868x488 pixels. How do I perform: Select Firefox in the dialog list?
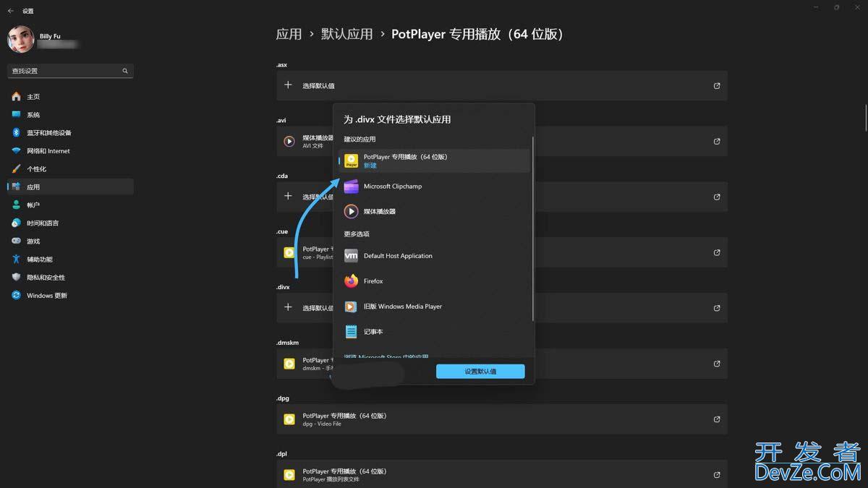point(434,281)
